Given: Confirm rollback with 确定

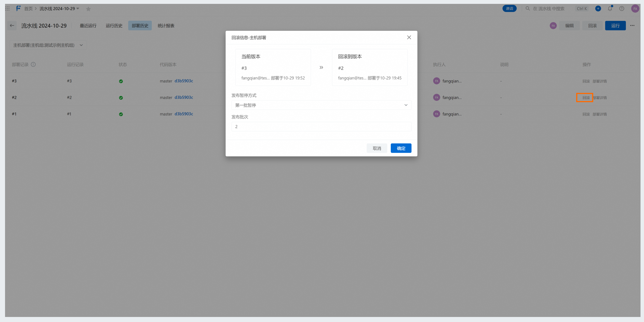Looking at the screenshot, I should click(401, 148).
